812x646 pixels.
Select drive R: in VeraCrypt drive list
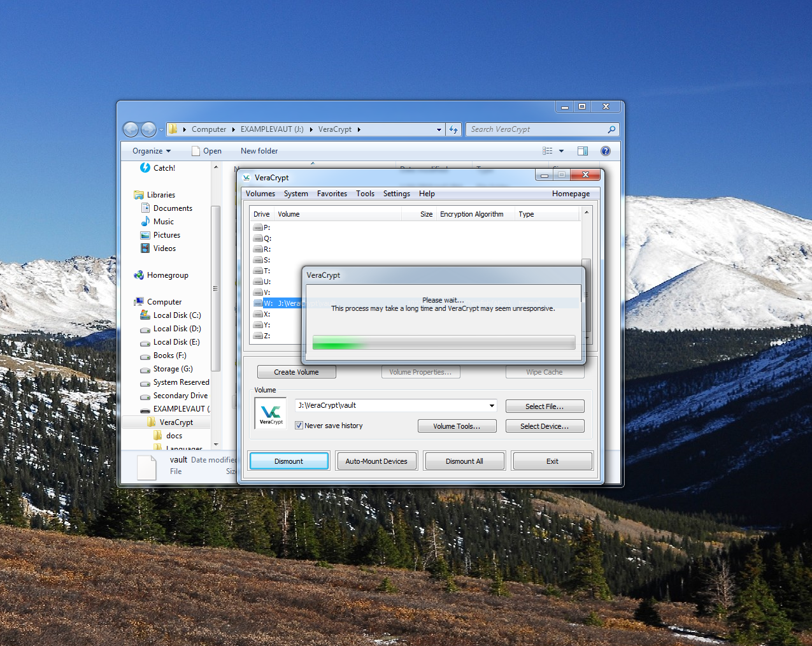pos(262,249)
